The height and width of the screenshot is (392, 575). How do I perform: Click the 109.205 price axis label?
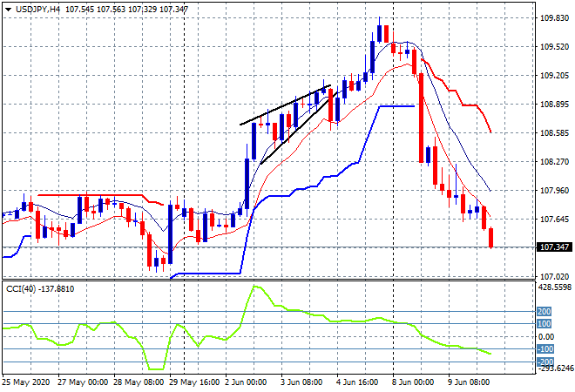pyautogui.click(x=554, y=76)
